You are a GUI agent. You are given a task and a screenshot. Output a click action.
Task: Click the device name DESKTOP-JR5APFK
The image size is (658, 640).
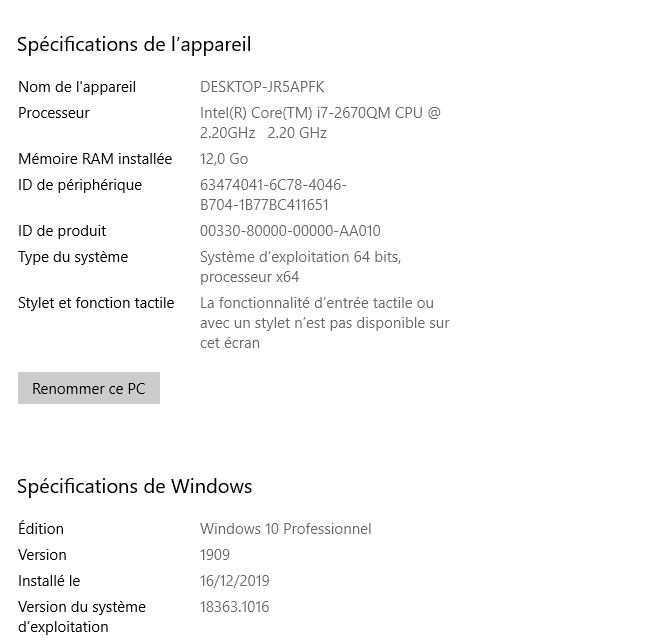click(x=262, y=87)
